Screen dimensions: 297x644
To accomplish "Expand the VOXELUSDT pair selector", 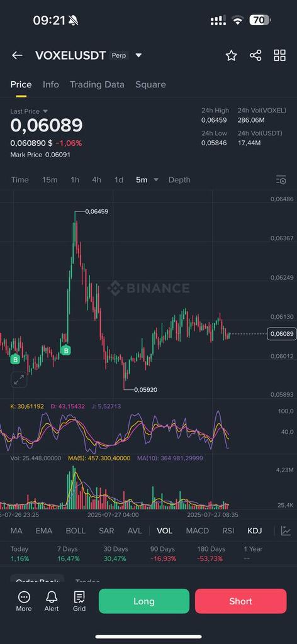I will point(138,55).
